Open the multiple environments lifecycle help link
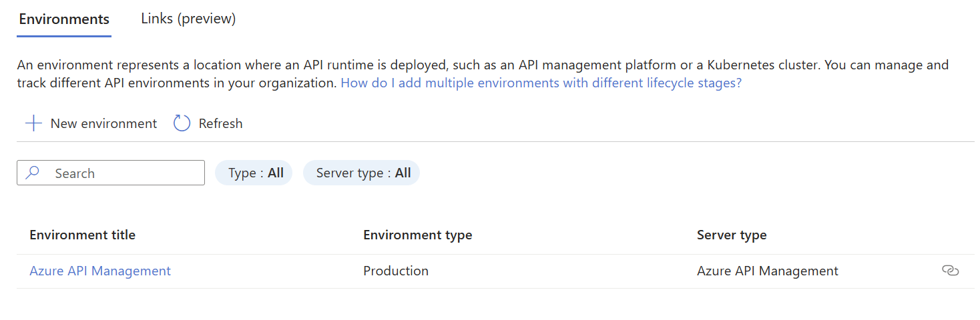This screenshot has height=320, width=980. (541, 83)
